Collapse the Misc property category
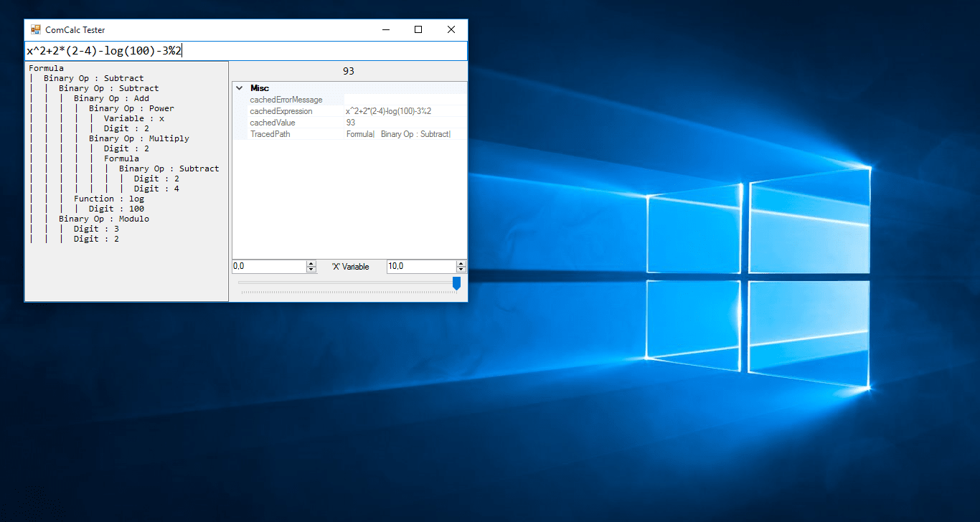Viewport: 980px width, 522px height. [x=239, y=88]
